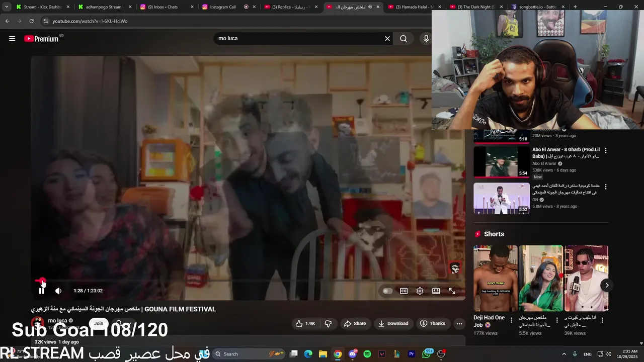Open Deji Had One Job short
644x362 pixels.
(495, 279)
